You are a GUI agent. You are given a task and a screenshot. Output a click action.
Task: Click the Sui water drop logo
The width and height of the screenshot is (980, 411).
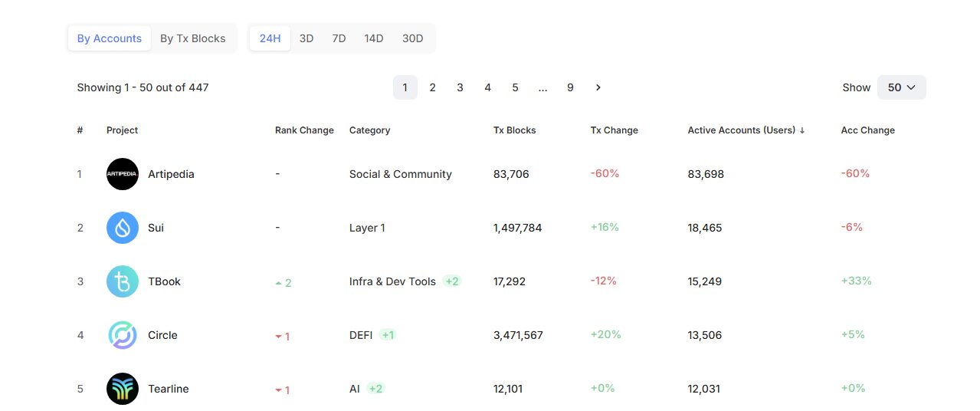coord(122,228)
